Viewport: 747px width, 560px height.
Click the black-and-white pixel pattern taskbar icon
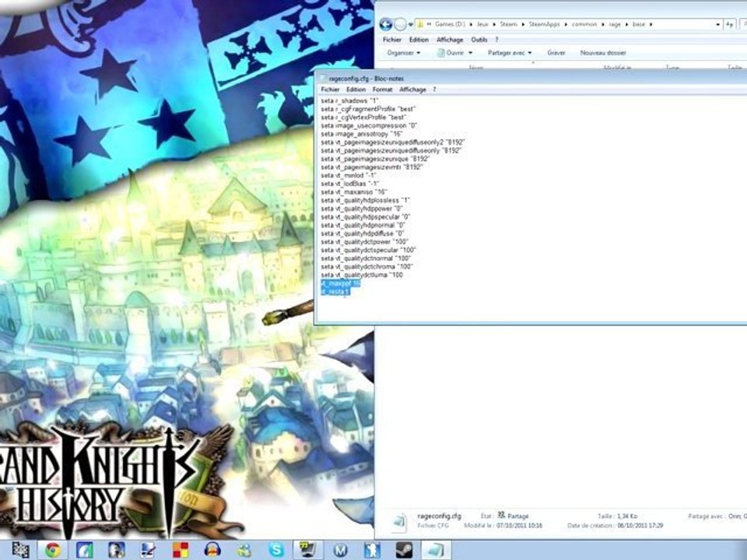coord(20,550)
